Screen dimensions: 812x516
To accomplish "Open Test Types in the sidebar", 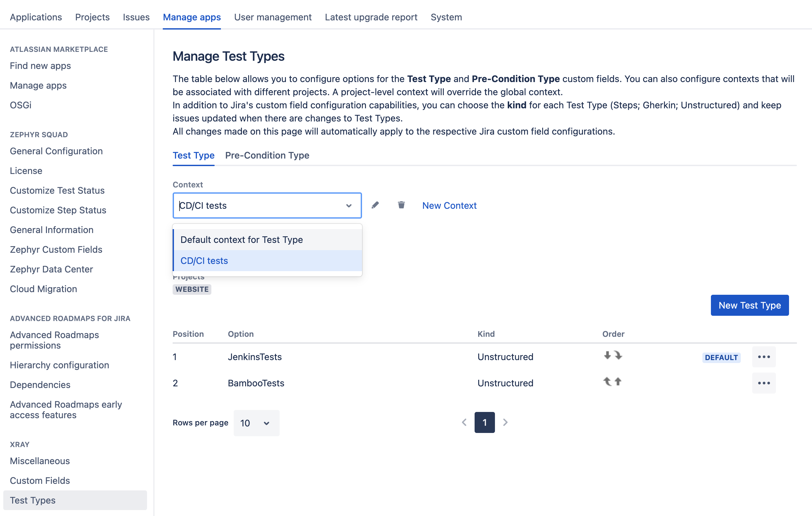I will click(x=75, y=500).
